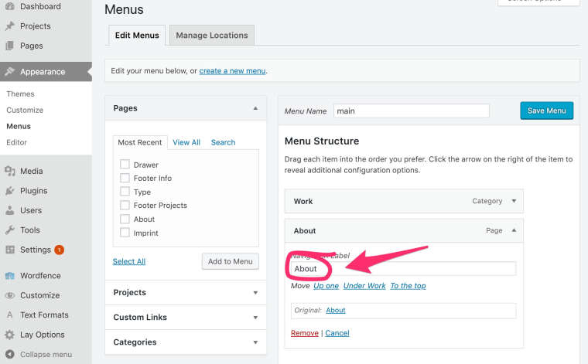
Task: Check the Drawer page checkbox
Action: click(x=125, y=165)
